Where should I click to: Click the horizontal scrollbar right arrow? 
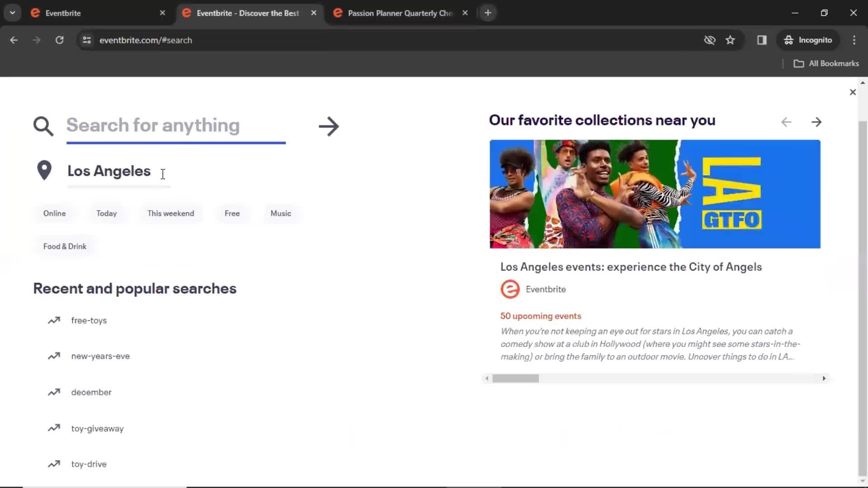click(824, 378)
